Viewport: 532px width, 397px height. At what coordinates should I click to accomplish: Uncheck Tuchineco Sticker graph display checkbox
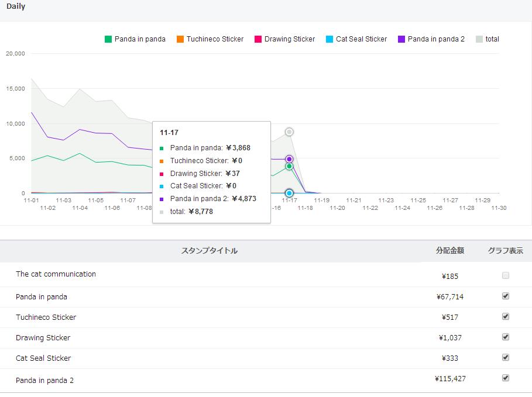tap(506, 317)
